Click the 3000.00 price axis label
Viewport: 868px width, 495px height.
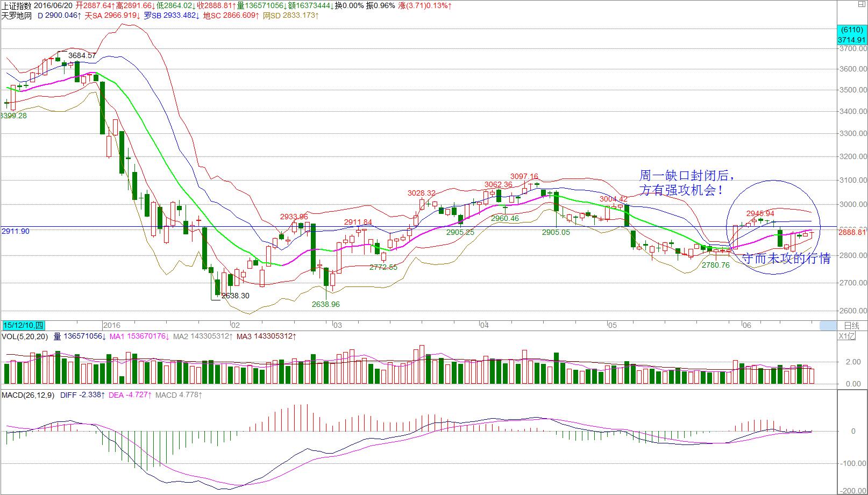tap(852, 205)
